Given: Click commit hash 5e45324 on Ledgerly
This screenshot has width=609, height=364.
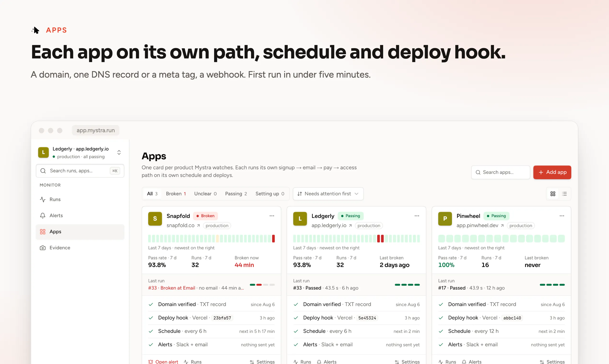Looking at the screenshot, I should (367, 318).
